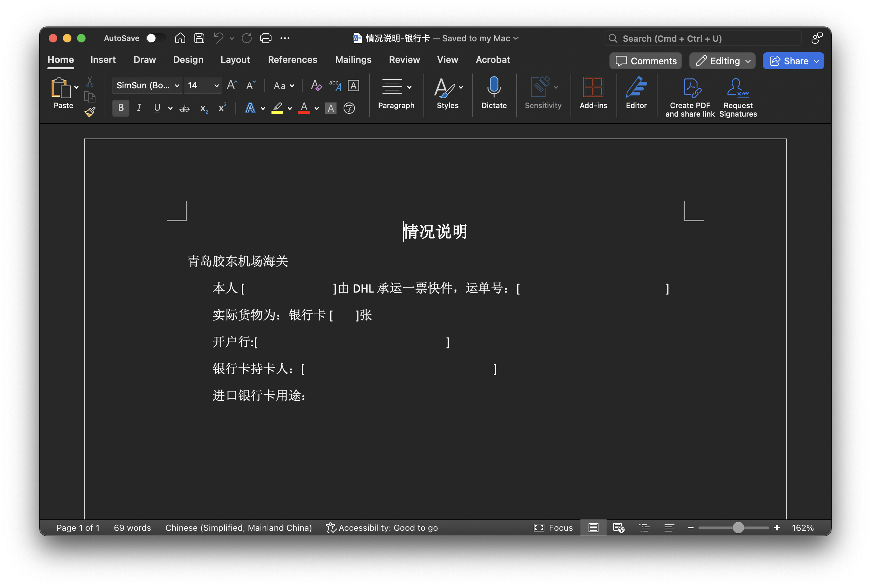Open the font name dropdown
This screenshot has height=588, width=871.
pos(177,86)
